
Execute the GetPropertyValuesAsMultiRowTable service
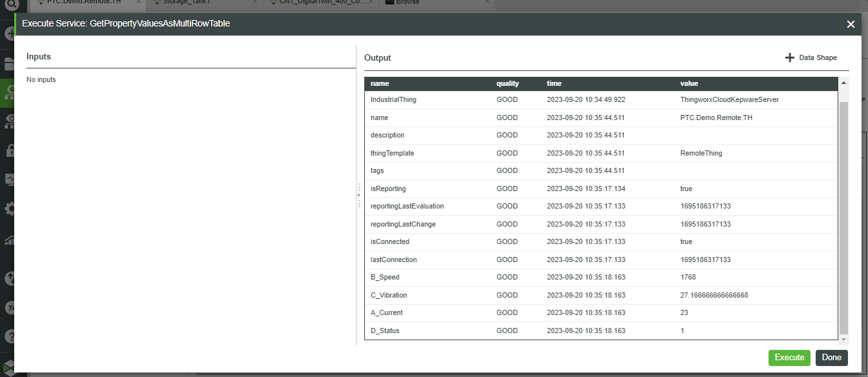click(x=789, y=358)
